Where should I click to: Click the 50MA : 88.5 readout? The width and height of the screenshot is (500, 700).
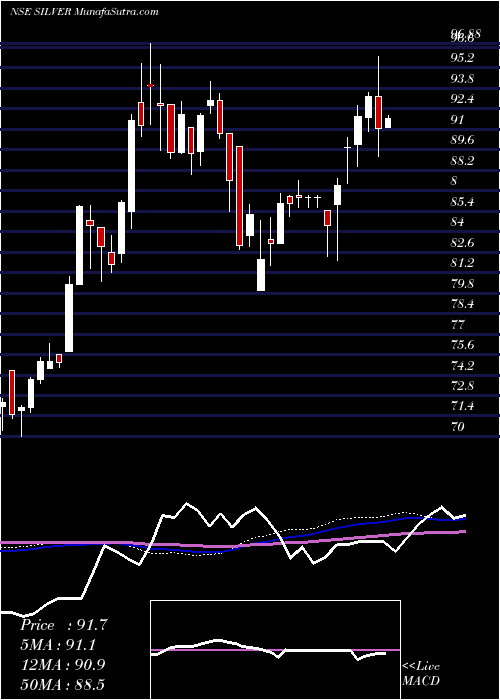[x=62, y=684]
